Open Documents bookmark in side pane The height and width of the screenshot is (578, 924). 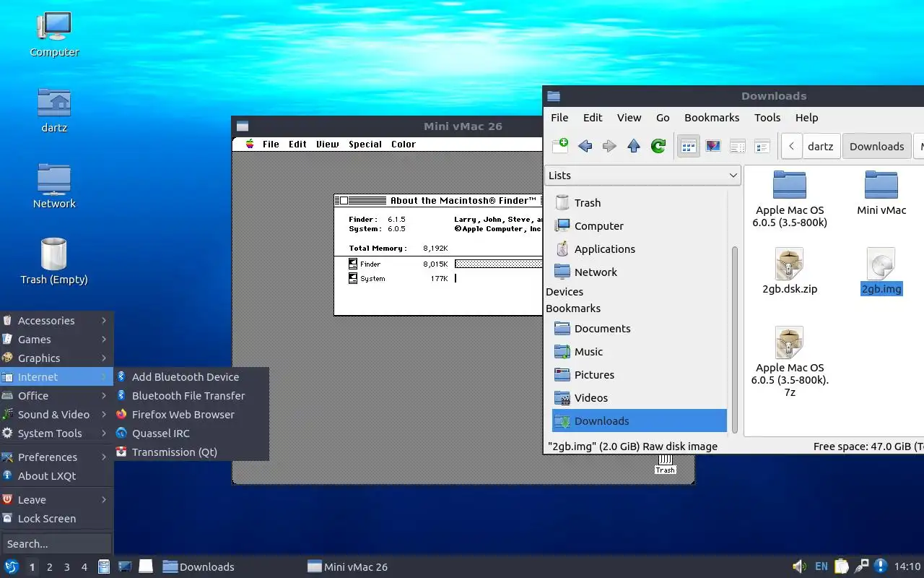tap(640, 329)
